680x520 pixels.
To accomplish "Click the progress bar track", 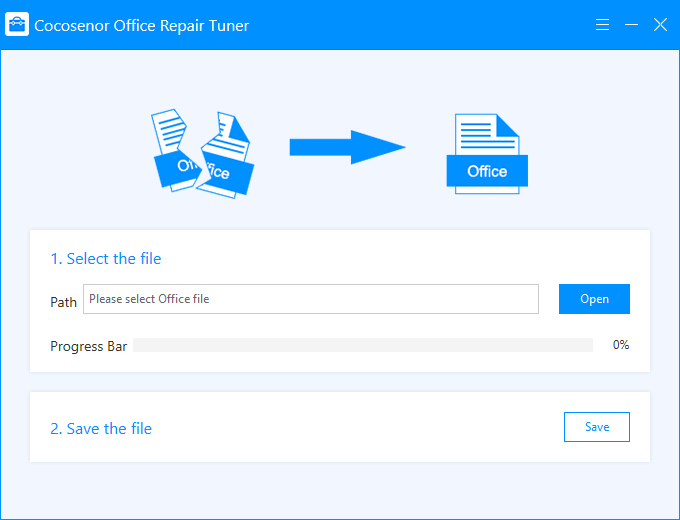I will tap(363, 345).
